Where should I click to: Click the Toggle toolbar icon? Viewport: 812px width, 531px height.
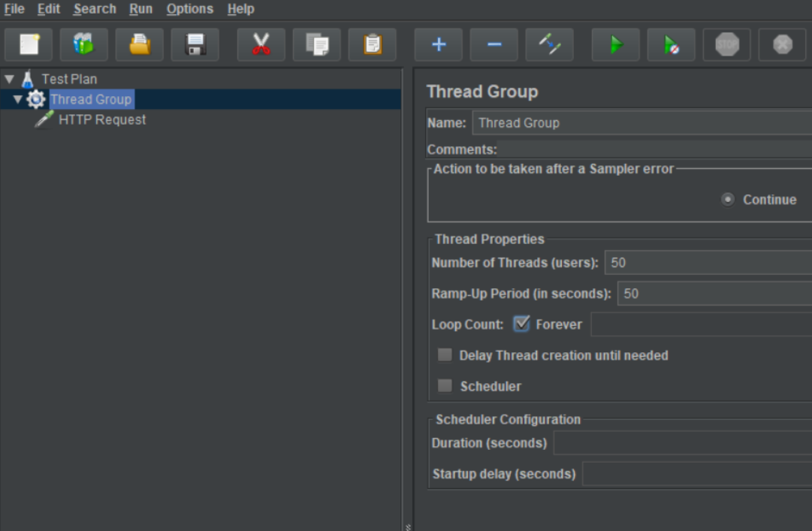coord(550,45)
